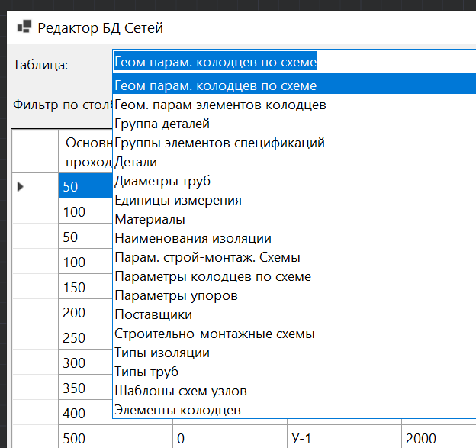The image size is (476, 448).
Task: Pick 'Материалы' in the table list
Action: (150, 219)
